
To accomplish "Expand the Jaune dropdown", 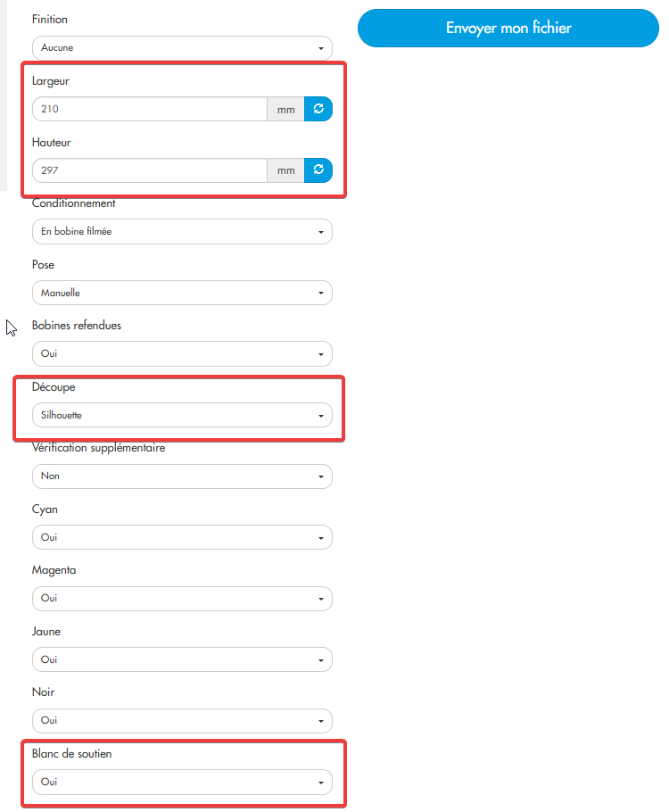I will click(182, 659).
